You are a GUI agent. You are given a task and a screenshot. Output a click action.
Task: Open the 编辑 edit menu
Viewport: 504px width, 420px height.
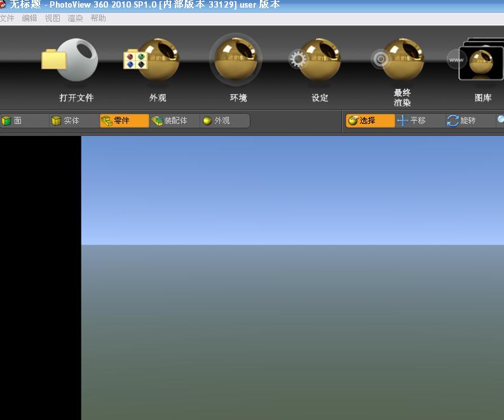29,18
